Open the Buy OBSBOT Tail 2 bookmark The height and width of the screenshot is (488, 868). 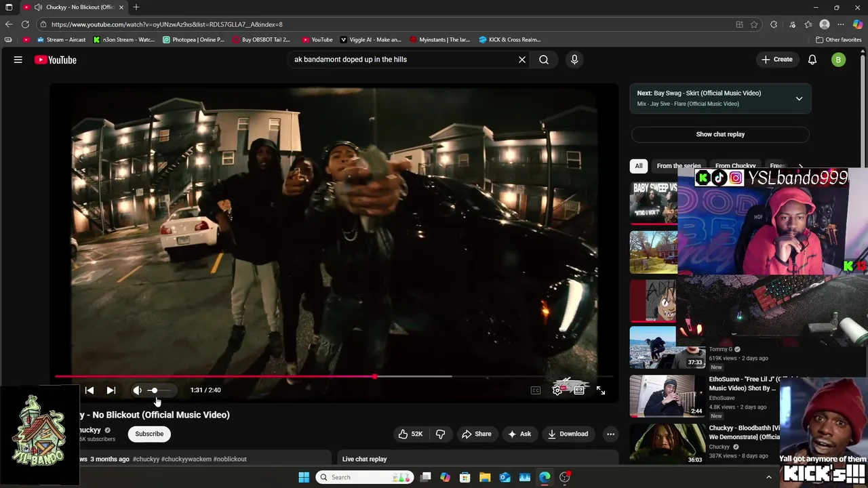261,39
